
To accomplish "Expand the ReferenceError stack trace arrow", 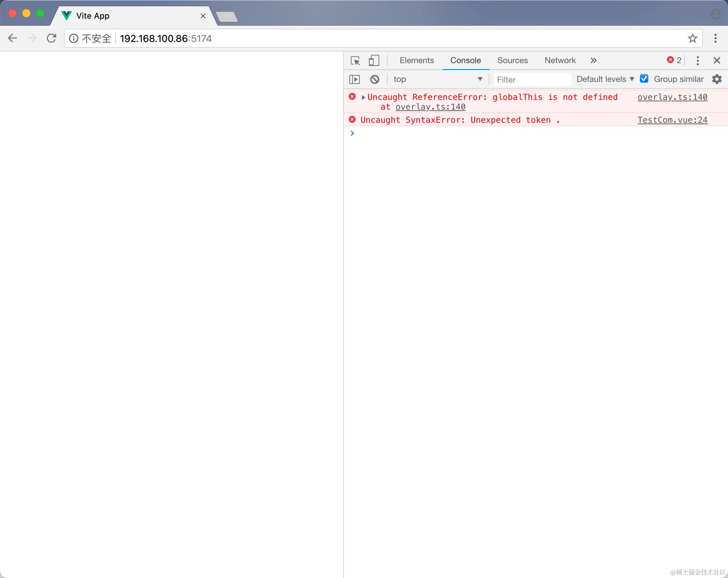I will coord(363,97).
